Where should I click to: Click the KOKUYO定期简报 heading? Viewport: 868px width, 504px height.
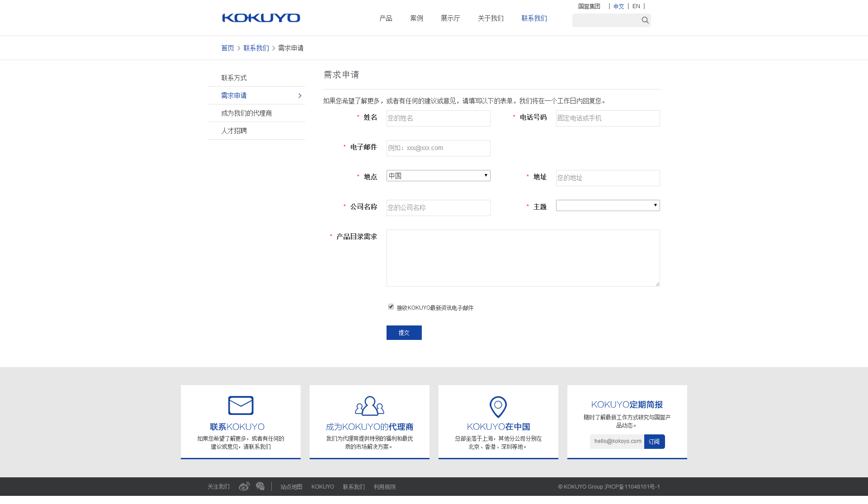click(x=627, y=405)
